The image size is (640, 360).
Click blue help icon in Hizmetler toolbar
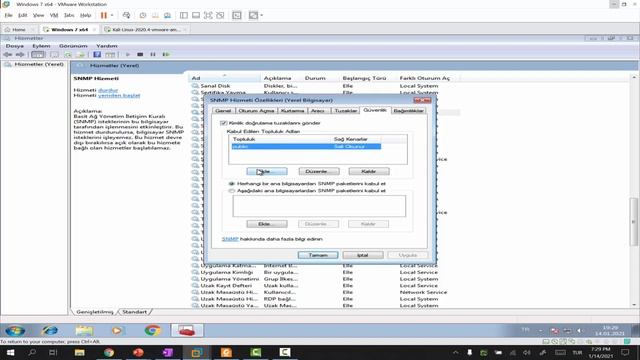coord(97,54)
